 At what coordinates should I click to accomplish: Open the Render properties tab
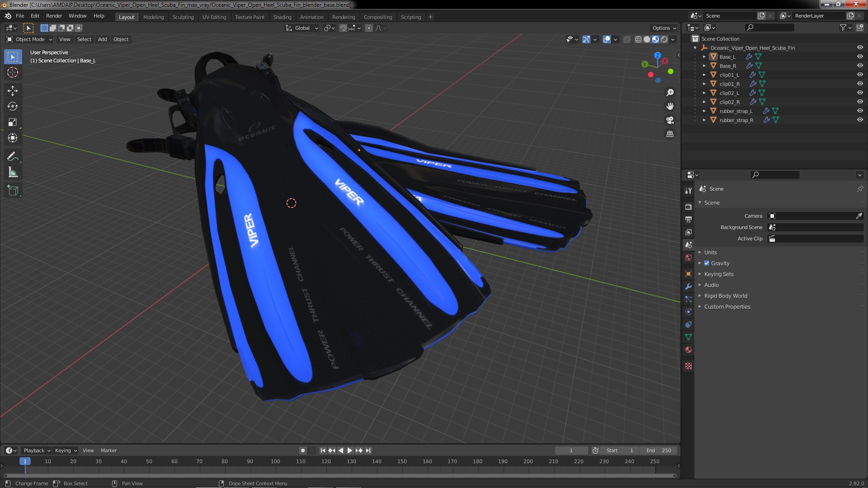(689, 206)
